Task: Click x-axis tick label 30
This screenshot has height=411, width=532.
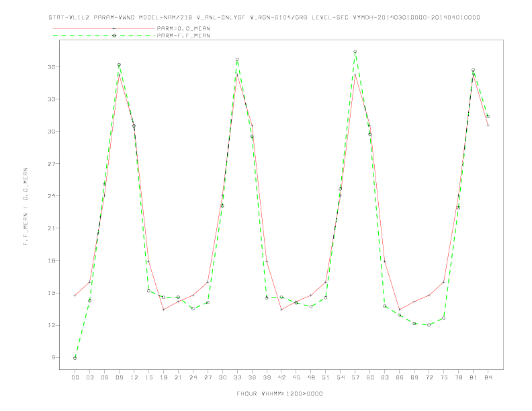Action: coord(222,377)
